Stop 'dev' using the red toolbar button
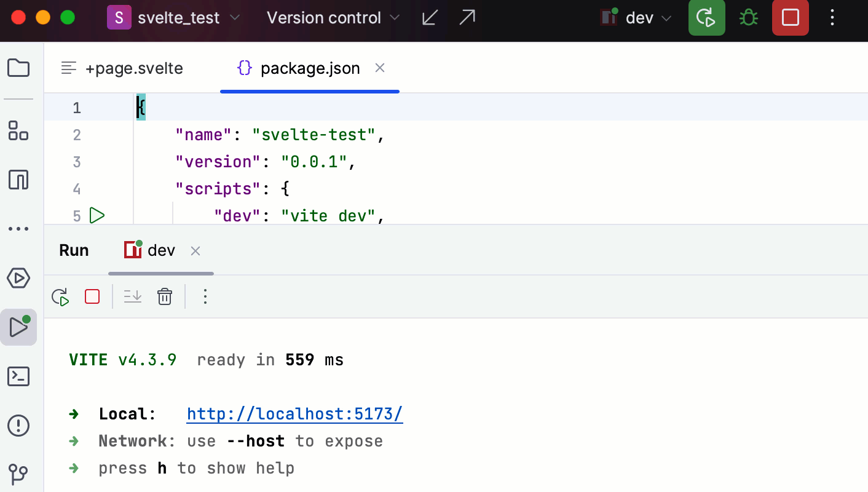 (790, 18)
